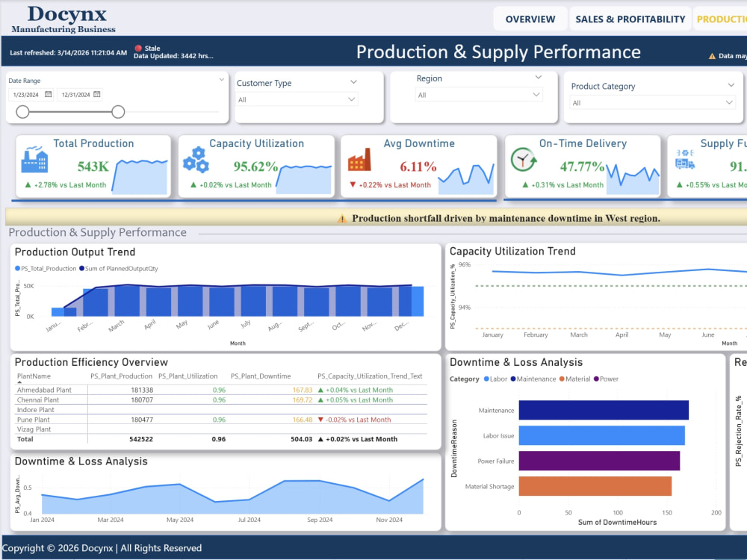Select the Maintenance downtime bar
Image resolution: width=747 pixels, height=560 pixels.
pyautogui.click(x=604, y=410)
